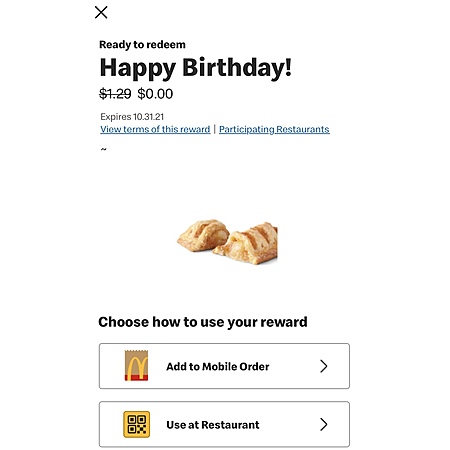Click the separator between the two links

coord(215,129)
